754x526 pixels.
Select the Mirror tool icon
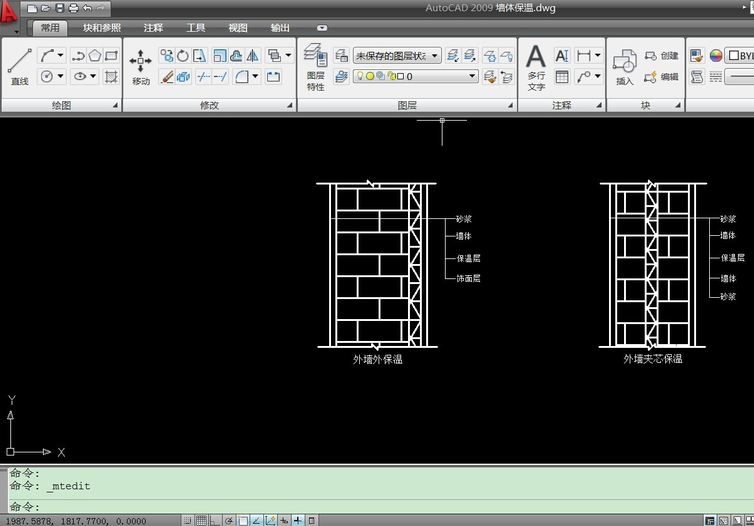tap(252, 56)
